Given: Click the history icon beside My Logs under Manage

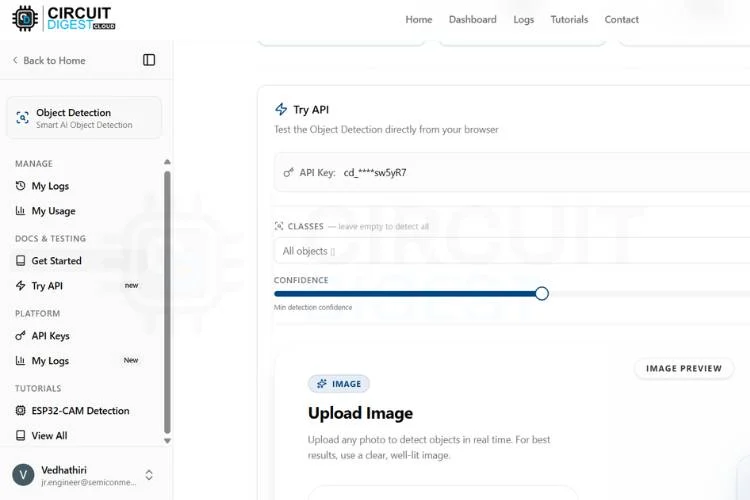Looking at the screenshot, I should click(x=20, y=186).
